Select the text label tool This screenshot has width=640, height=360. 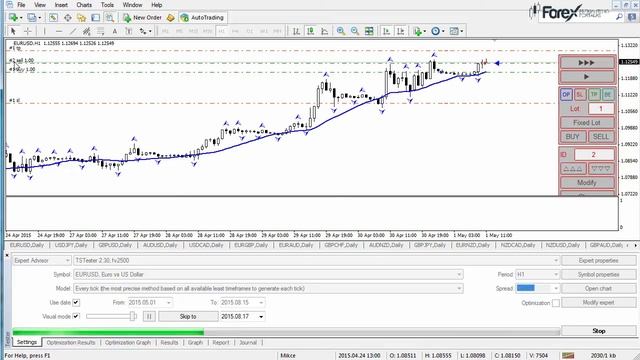pos(129,31)
